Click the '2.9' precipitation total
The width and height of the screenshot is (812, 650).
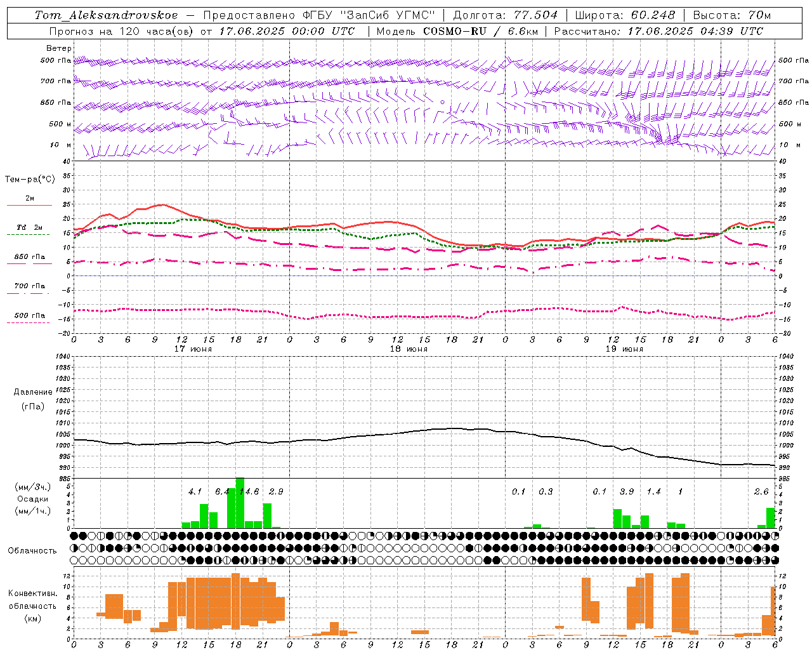point(276,491)
